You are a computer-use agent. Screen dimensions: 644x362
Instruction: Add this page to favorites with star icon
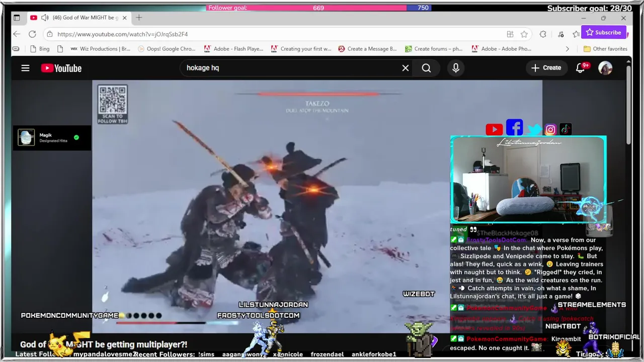point(524,34)
